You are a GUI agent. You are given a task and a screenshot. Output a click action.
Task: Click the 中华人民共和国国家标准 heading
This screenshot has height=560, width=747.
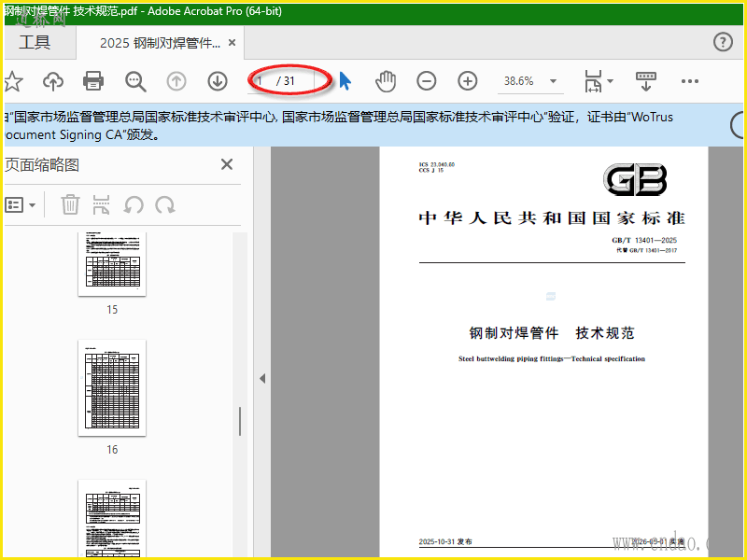(552, 218)
